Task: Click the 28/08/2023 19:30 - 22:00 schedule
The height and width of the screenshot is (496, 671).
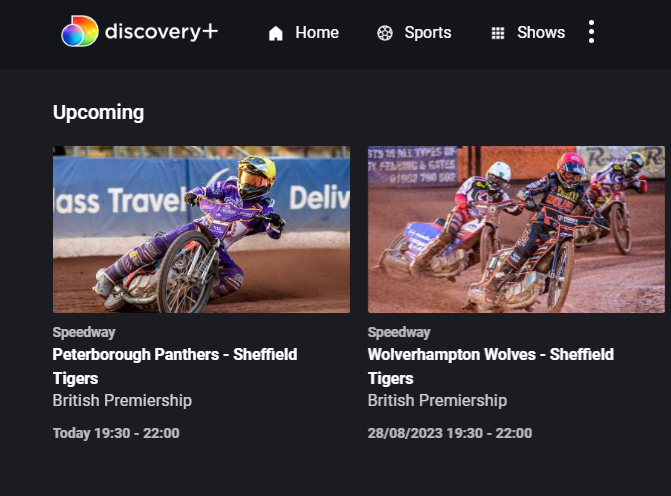Action: pos(450,433)
